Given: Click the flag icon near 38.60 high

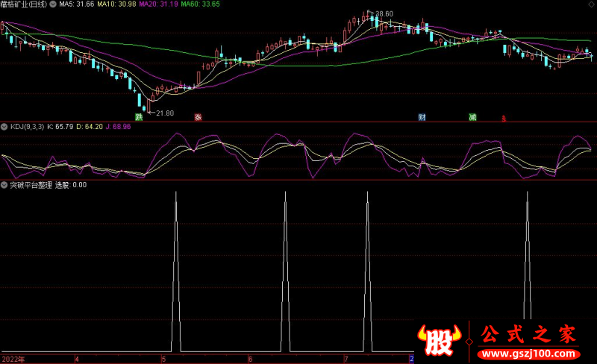Looking at the screenshot, I should pos(367,13).
